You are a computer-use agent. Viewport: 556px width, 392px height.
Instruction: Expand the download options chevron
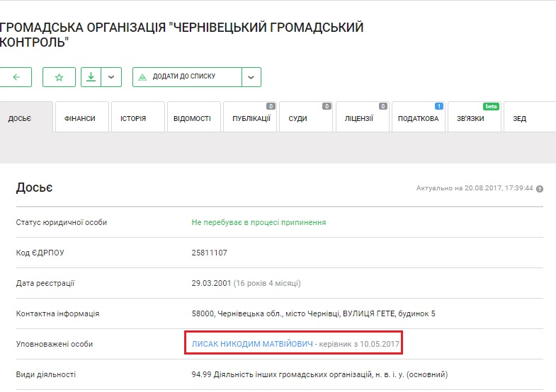pyautogui.click(x=111, y=77)
